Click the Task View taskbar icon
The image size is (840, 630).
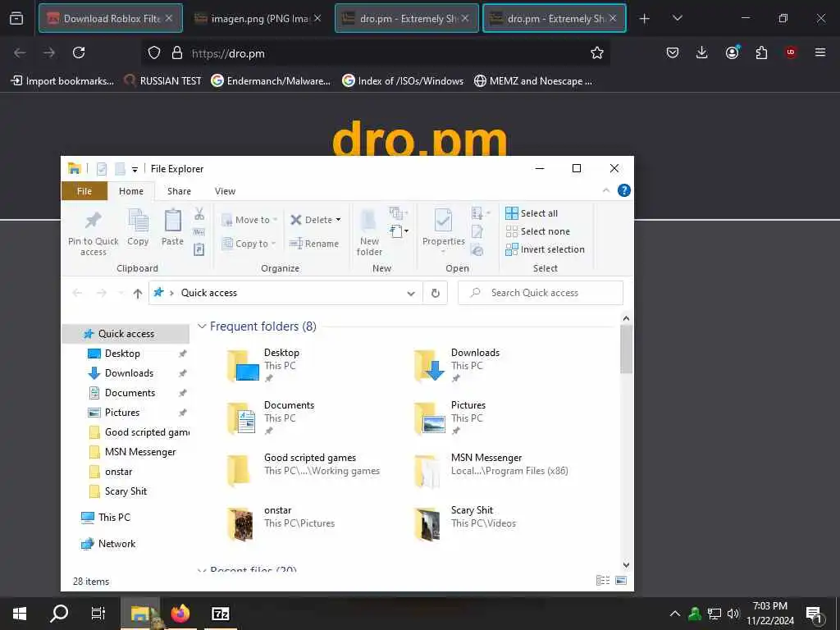coord(98,614)
